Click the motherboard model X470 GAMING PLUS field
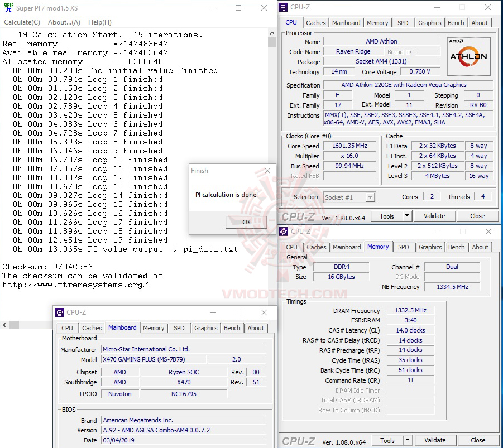The width and height of the screenshot is (503, 448). (x=154, y=359)
